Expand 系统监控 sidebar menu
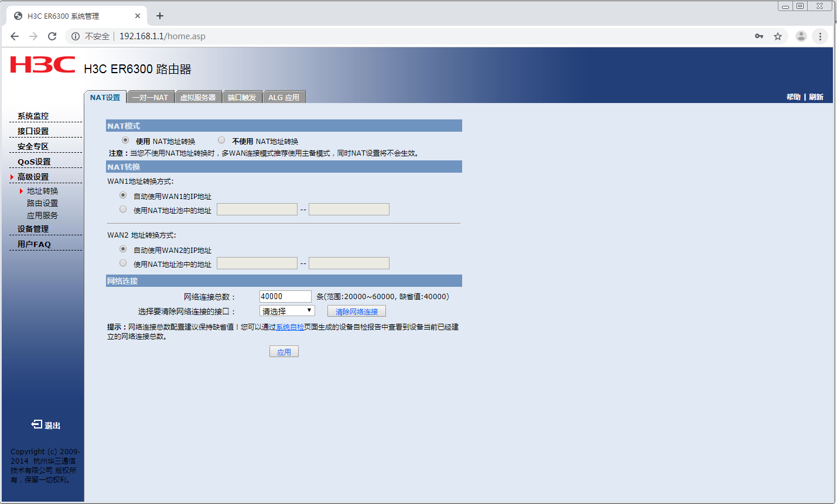Viewport: 837px width, 504px height. [x=33, y=116]
